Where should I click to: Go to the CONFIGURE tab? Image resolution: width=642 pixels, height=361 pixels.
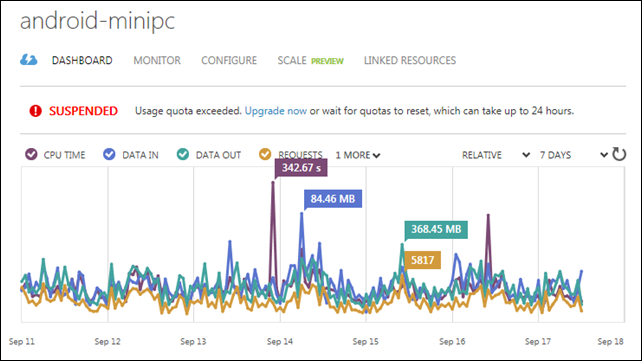coord(229,61)
